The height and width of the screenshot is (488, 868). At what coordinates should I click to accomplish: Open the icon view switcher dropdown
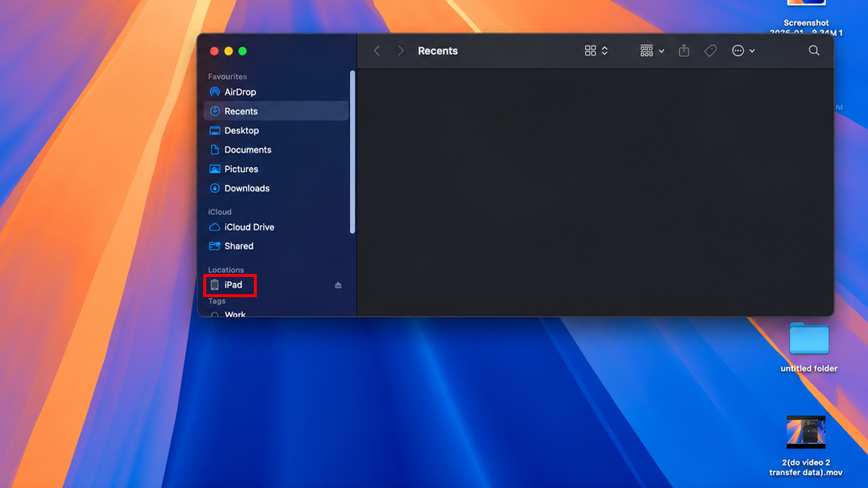point(597,51)
